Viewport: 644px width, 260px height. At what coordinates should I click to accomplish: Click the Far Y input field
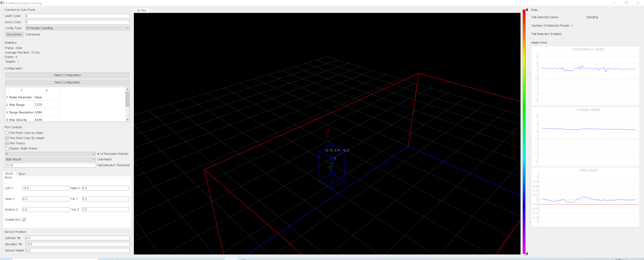tap(106, 199)
